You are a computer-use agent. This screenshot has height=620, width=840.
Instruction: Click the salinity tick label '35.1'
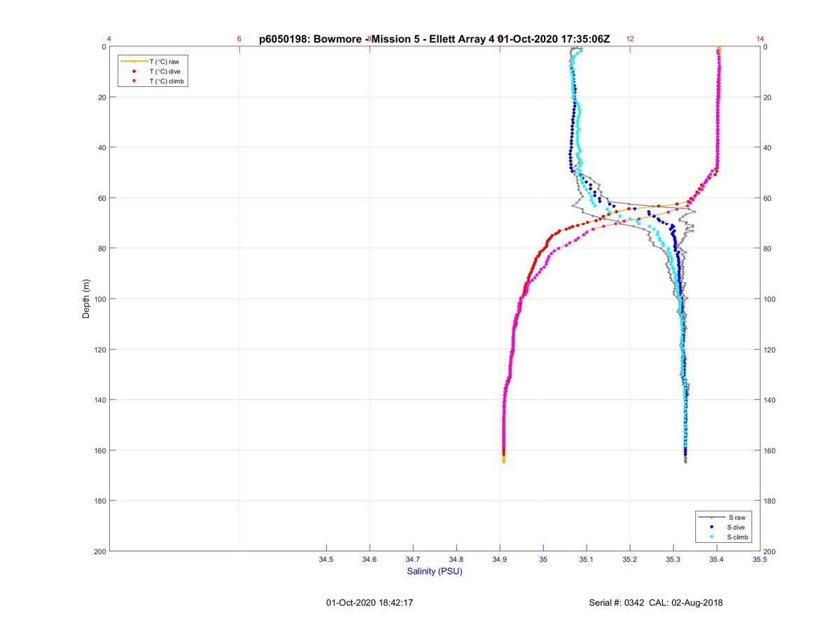coord(587,560)
